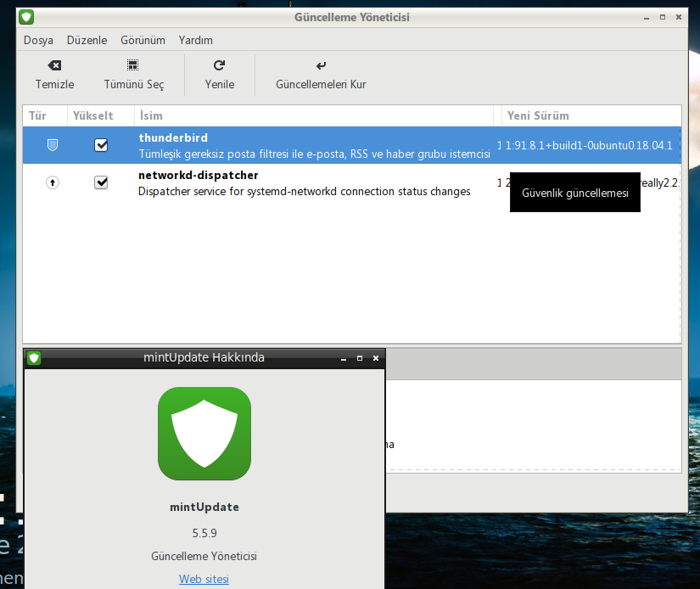Click the upgrade arrow icon in networkd-dispatcher row
Viewport: 700px width, 589px height.
tap(53, 182)
